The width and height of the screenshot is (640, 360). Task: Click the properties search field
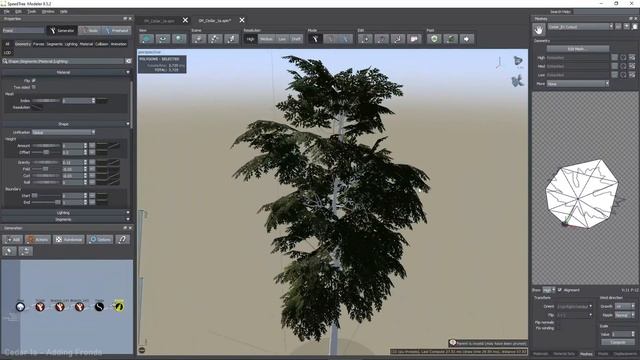coord(63,61)
